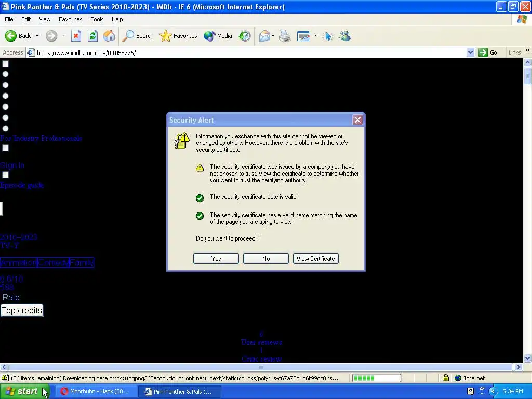The height and width of the screenshot is (399, 532).
Task: Click the cursor-shaped toolbar icon
Action: pos(328,36)
